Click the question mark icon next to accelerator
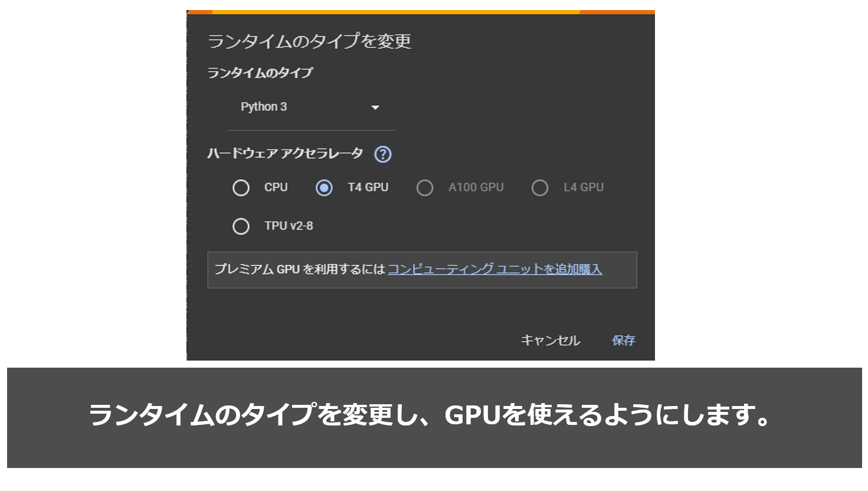The width and height of the screenshot is (868, 491). click(382, 154)
